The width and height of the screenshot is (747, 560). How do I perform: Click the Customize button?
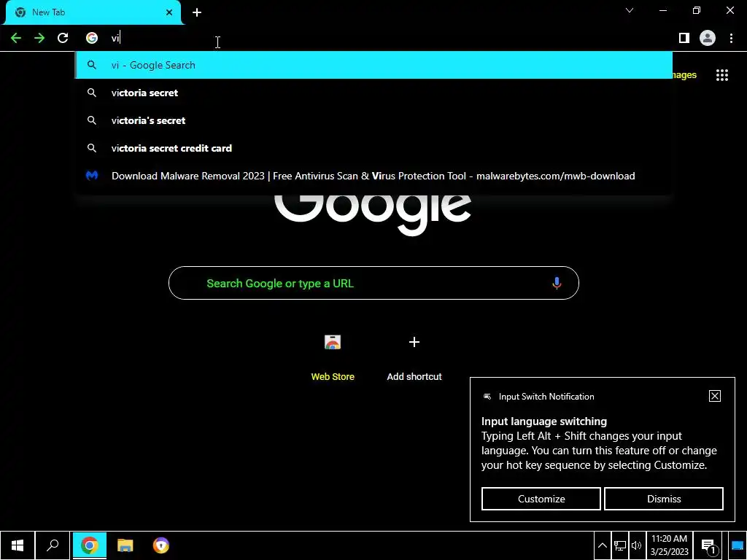coord(541,499)
